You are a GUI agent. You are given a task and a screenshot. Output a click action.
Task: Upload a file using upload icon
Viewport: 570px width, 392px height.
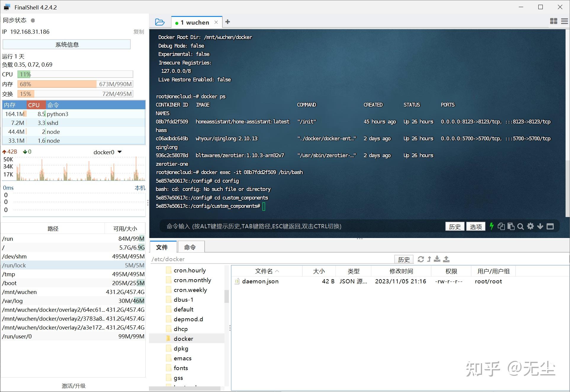tap(446, 259)
